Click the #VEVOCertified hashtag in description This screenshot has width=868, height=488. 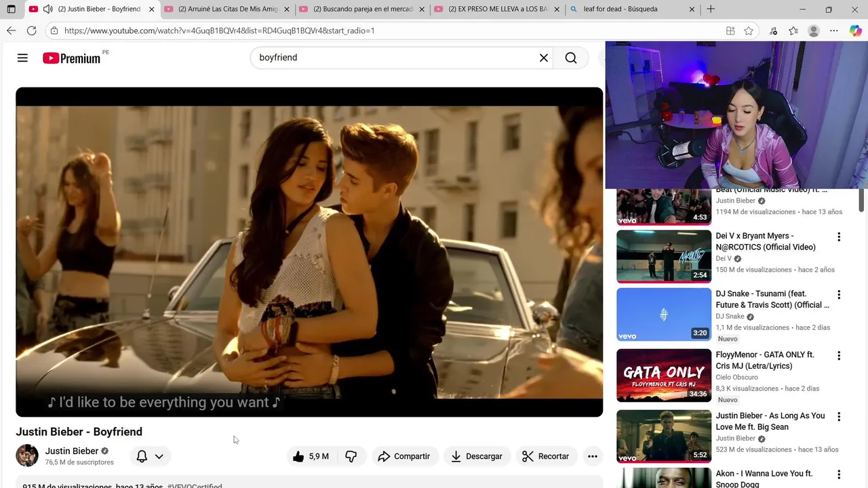click(x=195, y=485)
